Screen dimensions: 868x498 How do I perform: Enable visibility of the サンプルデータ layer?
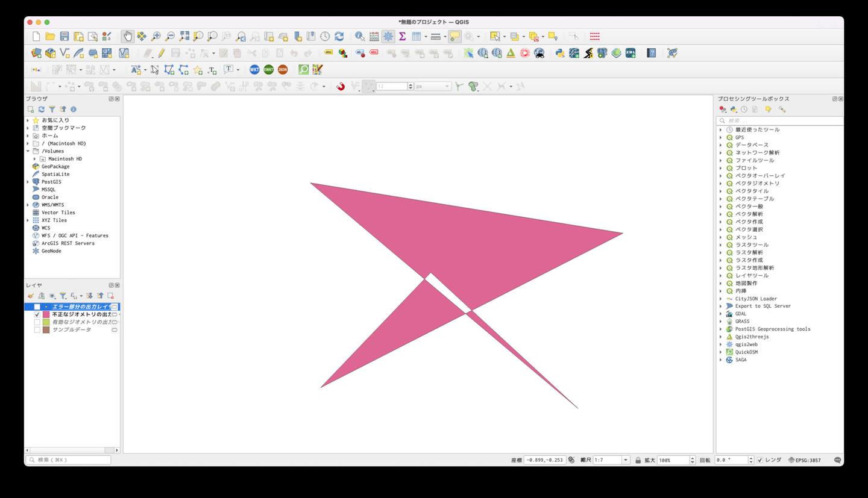click(37, 330)
